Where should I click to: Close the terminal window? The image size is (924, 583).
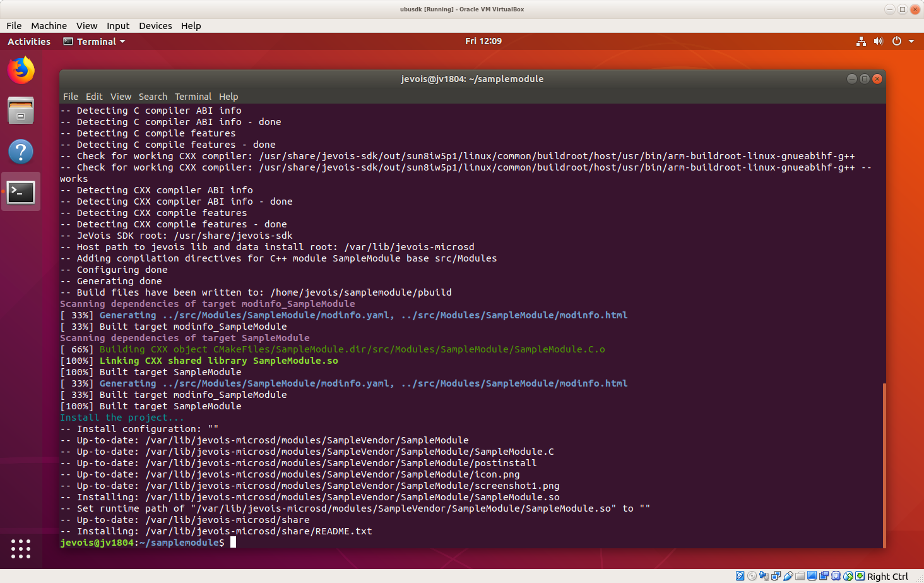(x=877, y=79)
